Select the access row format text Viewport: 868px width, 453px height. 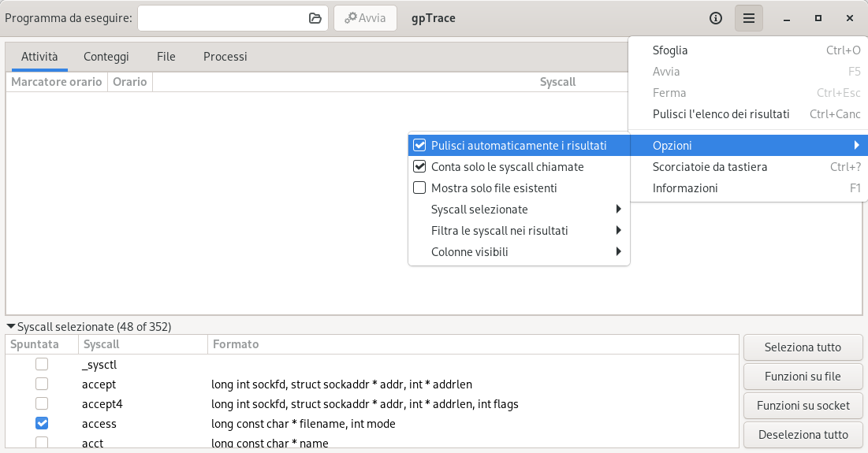304,424
